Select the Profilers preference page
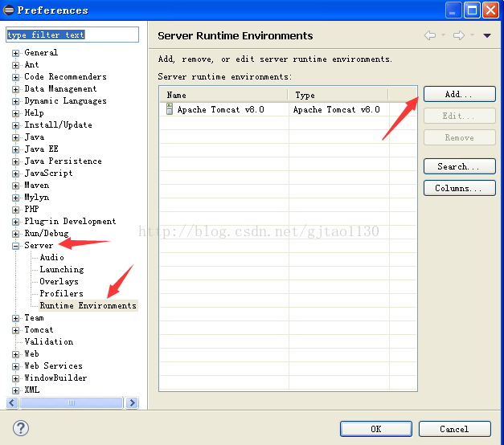The height and width of the screenshot is (445, 504). coord(61,294)
